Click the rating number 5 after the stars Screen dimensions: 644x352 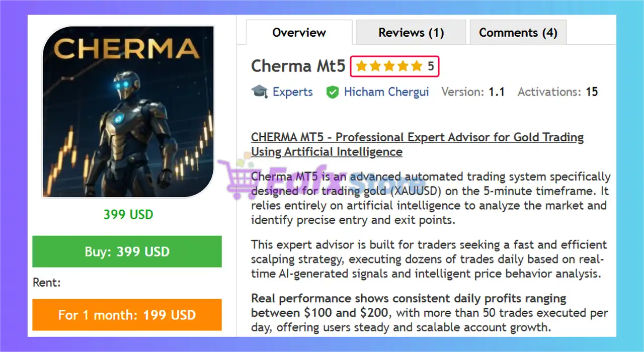coord(431,66)
